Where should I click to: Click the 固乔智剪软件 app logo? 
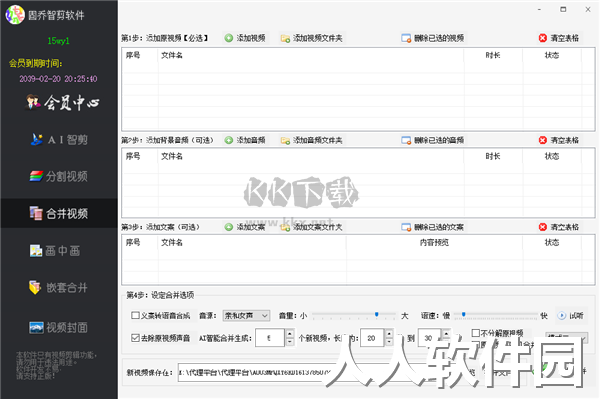[x=15, y=15]
